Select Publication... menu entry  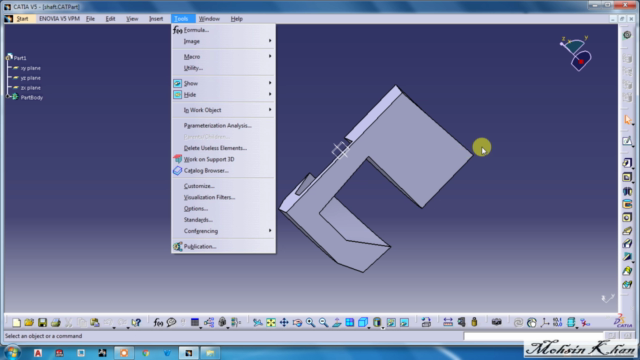(223, 247)
